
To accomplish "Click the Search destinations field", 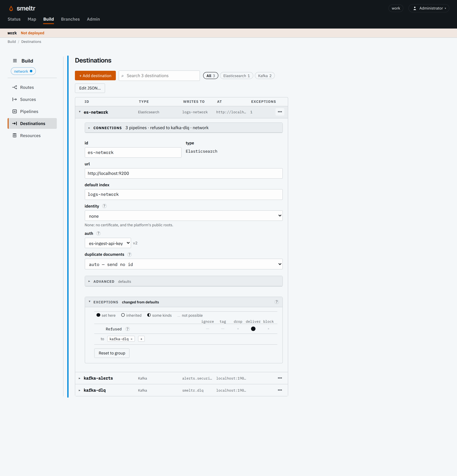I will pos(159,76).
